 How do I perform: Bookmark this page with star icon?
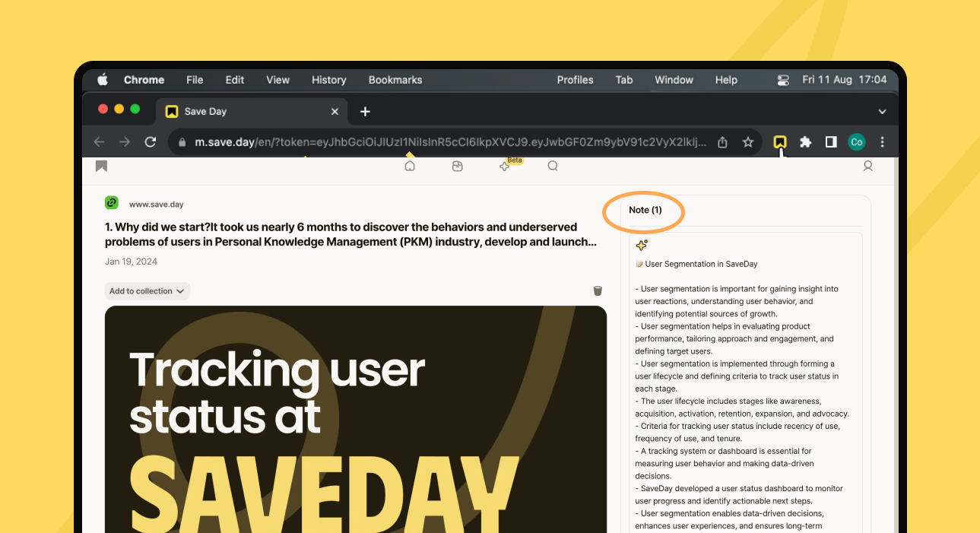coord(747,142)
